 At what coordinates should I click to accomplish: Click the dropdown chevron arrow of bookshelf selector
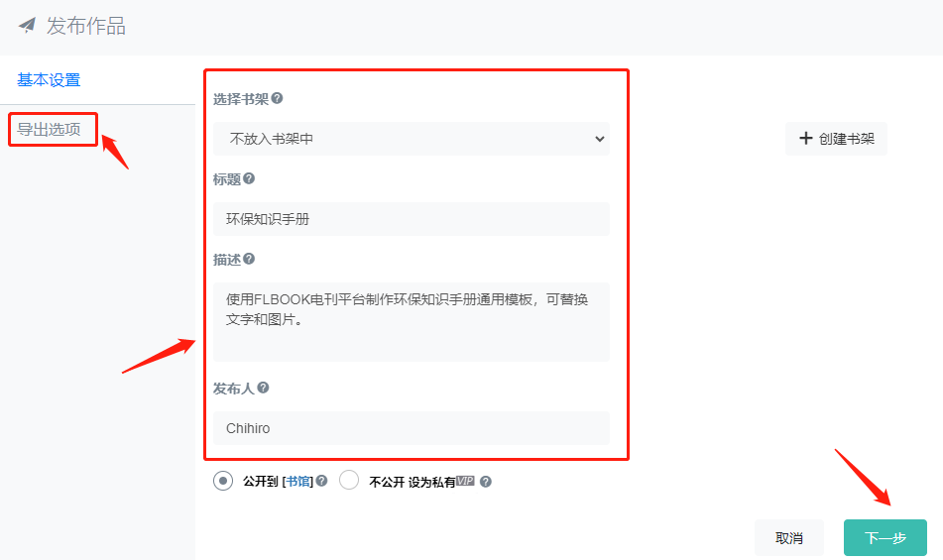[600, 139]
